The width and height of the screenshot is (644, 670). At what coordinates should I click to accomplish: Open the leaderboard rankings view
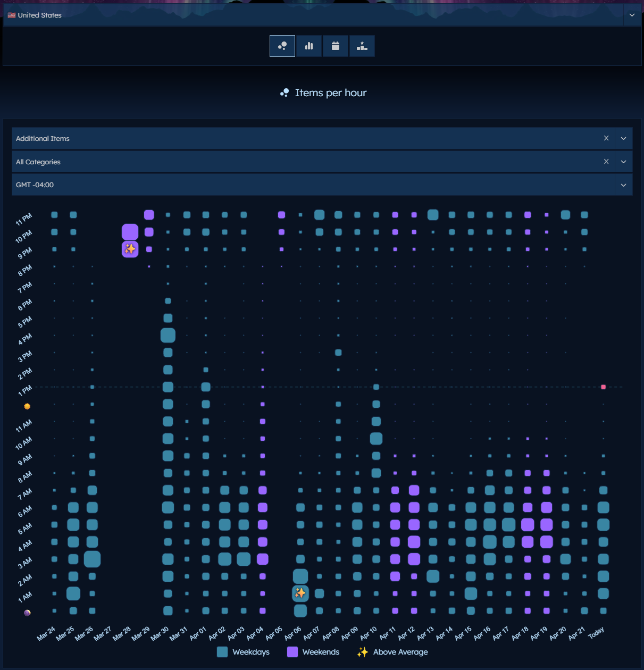[362, 46]
